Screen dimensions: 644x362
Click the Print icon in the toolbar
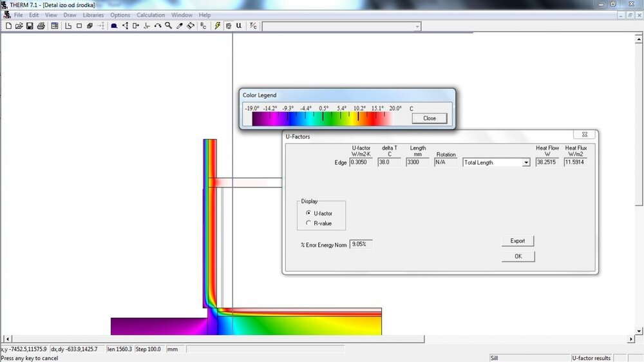[41, 26]
